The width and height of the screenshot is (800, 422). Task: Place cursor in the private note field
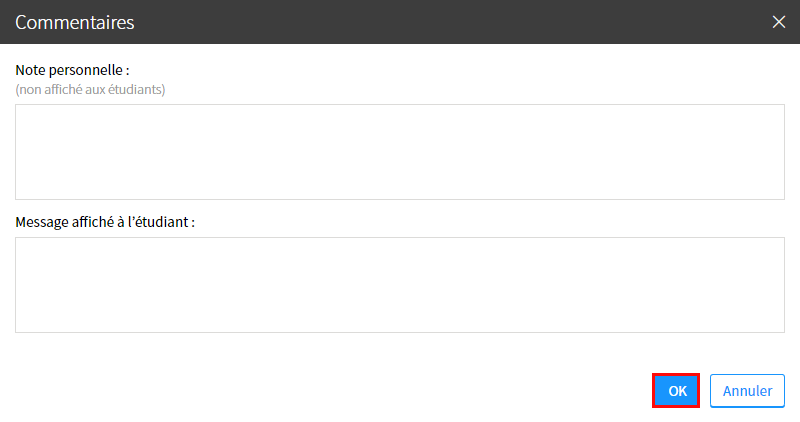400,152
